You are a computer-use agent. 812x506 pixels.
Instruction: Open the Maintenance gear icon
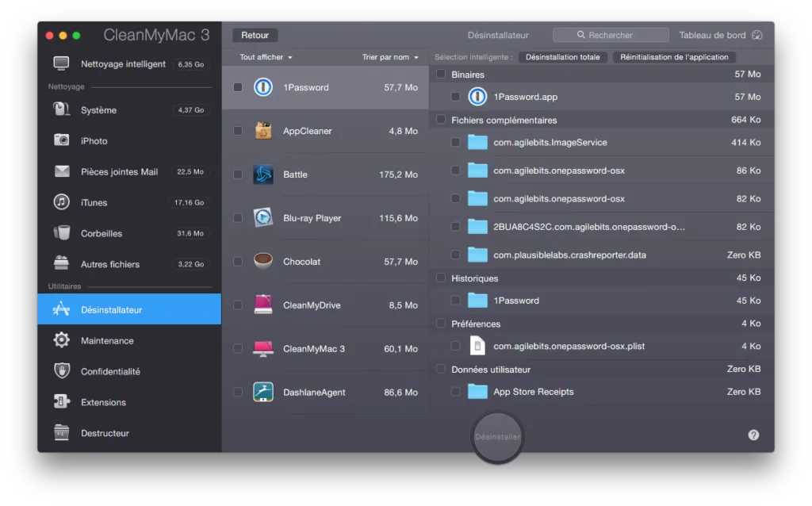click(62, 339)
